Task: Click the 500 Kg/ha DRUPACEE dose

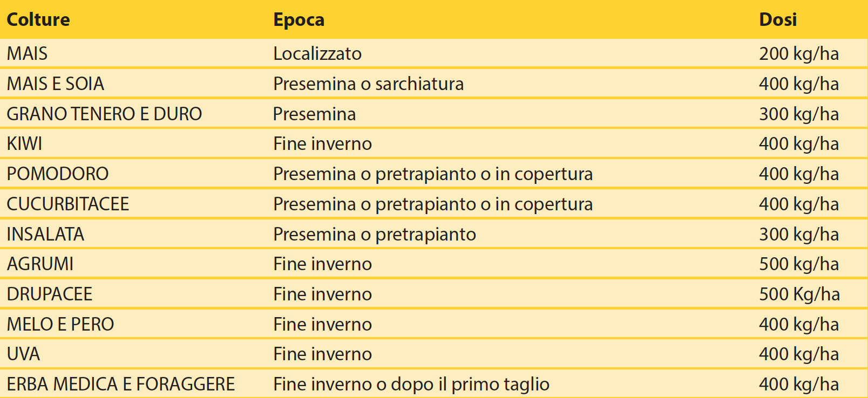Action: pyautogui.click(x=799, y=294)
